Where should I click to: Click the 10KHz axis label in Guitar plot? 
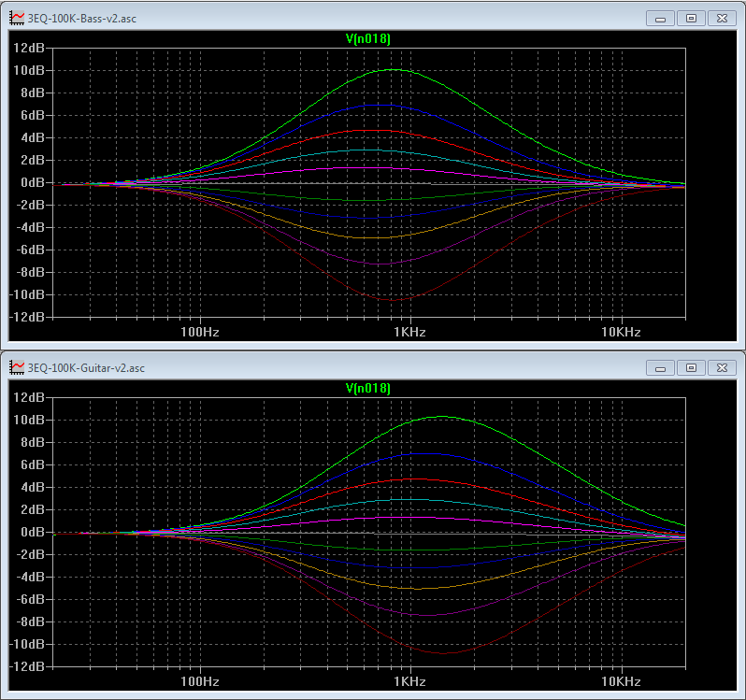tap(621, 681)
